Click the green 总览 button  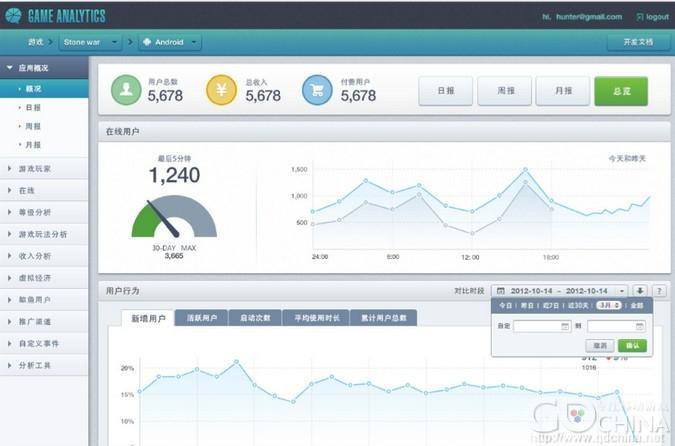[621, 91]
